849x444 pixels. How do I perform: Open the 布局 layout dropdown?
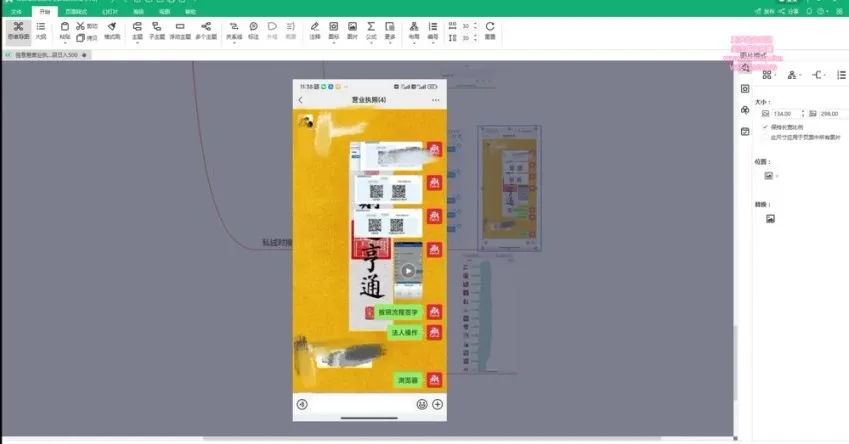[413, 30]
